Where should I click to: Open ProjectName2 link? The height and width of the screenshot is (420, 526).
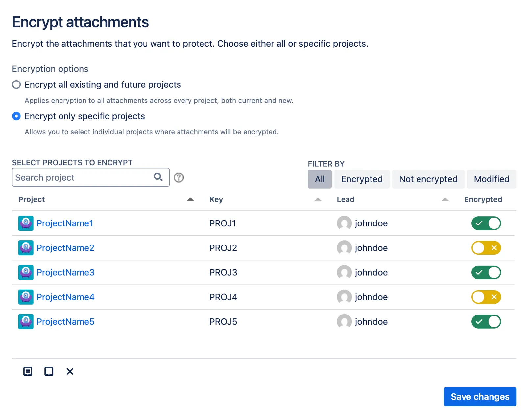point(65,248)
